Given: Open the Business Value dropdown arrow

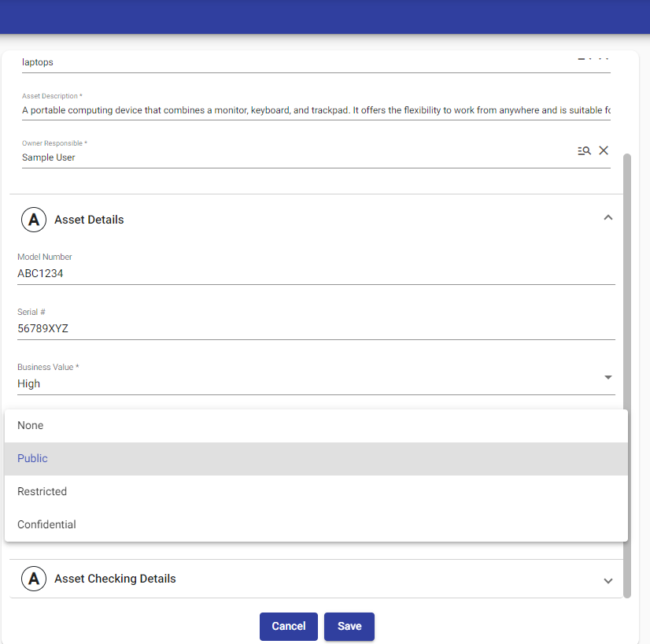Looking at the screenshot, I should (x=608, y=378).
